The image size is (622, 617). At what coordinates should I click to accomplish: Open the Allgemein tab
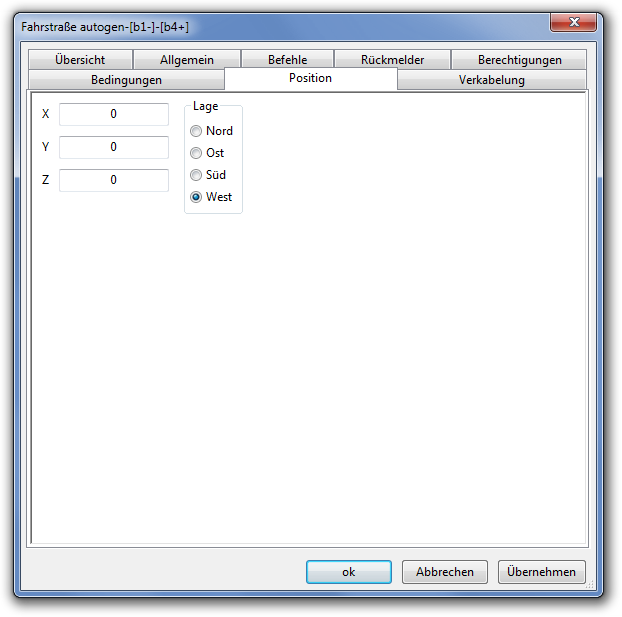[x=187, y=60]
